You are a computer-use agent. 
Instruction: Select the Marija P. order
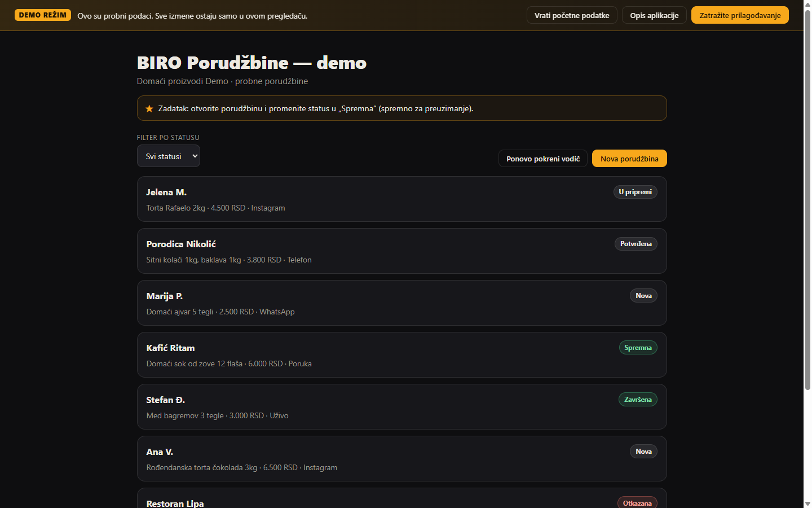click(402, 303)
